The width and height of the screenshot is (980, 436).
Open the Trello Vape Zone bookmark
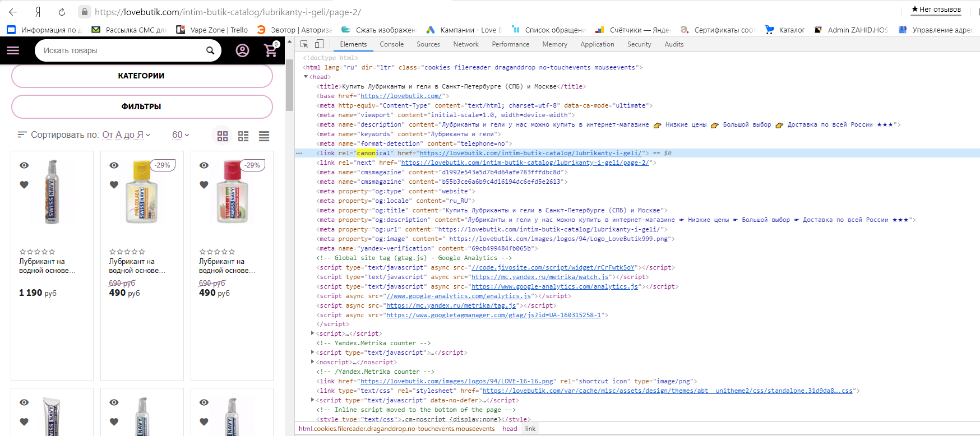212,30
